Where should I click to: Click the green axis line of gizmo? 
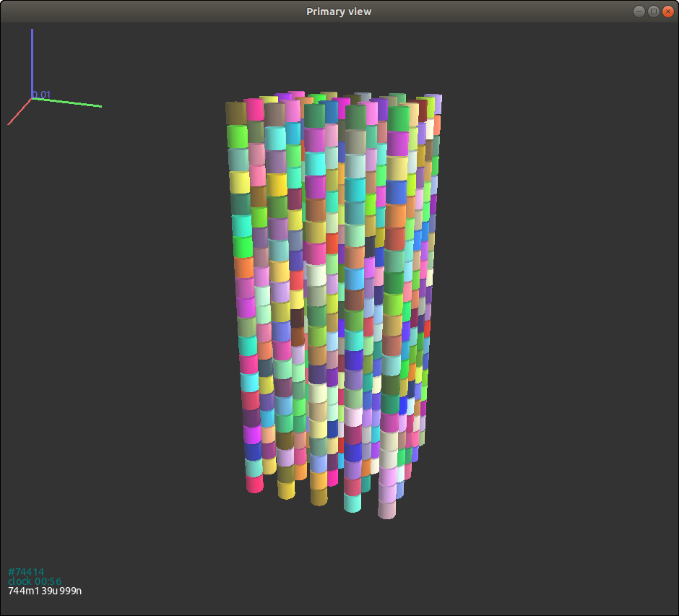(x=69, y=103)
